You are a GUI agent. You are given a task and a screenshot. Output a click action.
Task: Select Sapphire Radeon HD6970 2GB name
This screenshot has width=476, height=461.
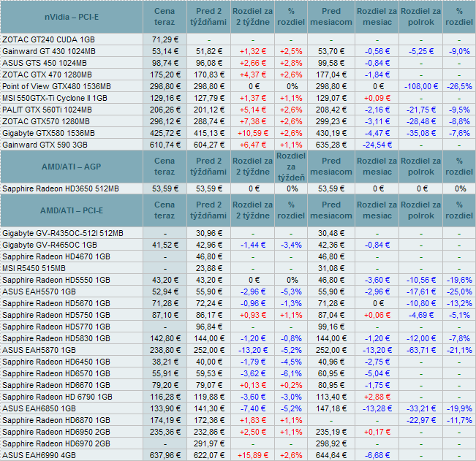click(56, 443)
